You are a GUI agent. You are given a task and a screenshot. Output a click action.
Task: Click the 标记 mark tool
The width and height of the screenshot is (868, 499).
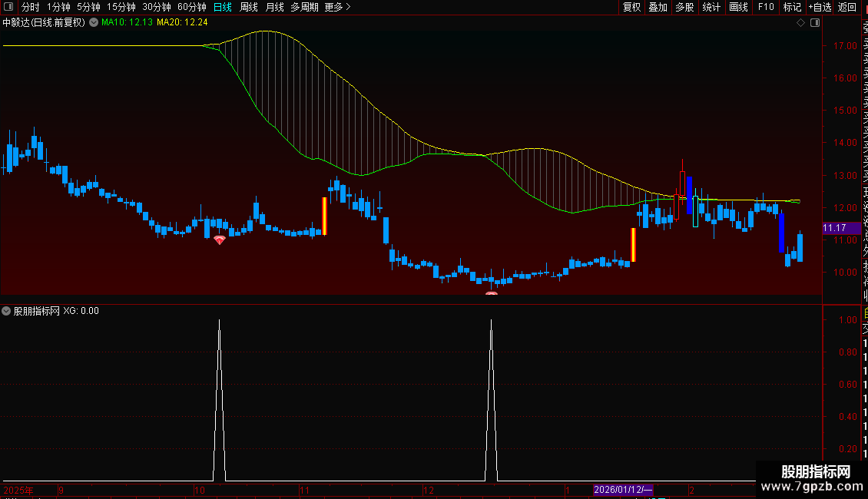click(792, 7)
